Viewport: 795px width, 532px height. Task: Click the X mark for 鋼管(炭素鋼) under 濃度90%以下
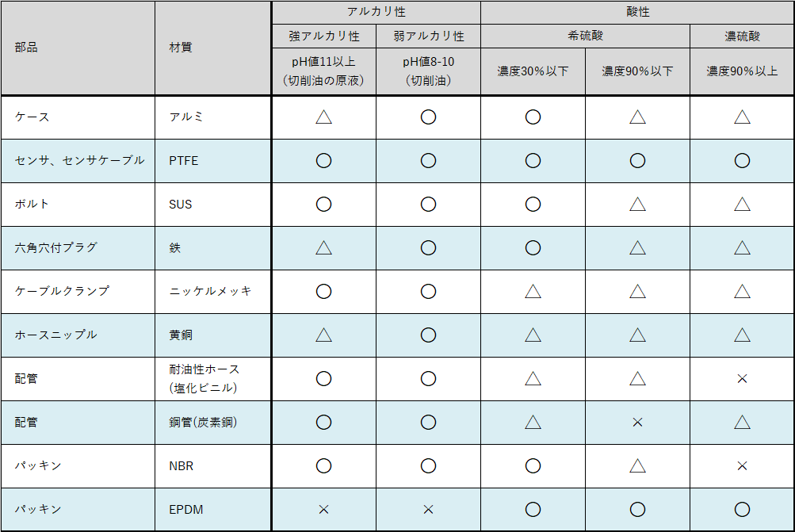click(x=637, y=422)
